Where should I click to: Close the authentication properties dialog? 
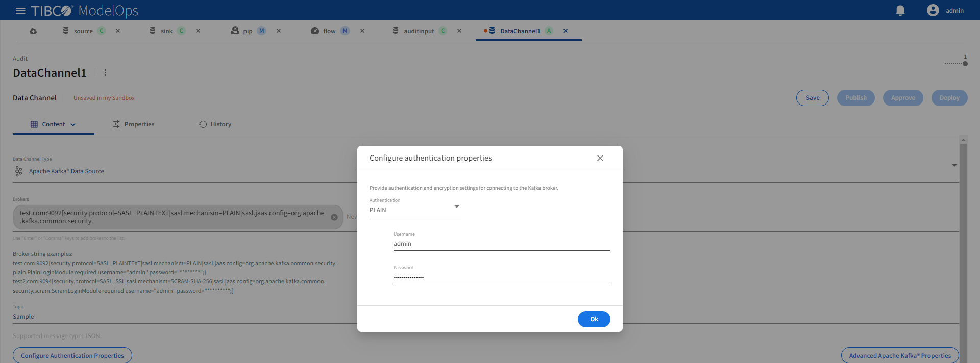pos(600,158)
